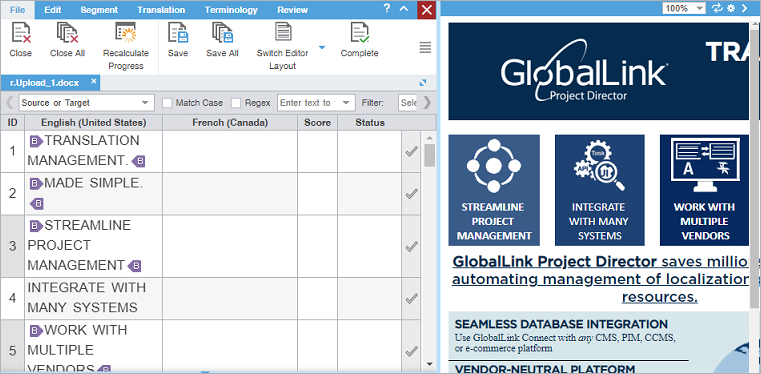761x374 pixels.
Task: Open the File menu tab
Action: (x=17, y=10)
